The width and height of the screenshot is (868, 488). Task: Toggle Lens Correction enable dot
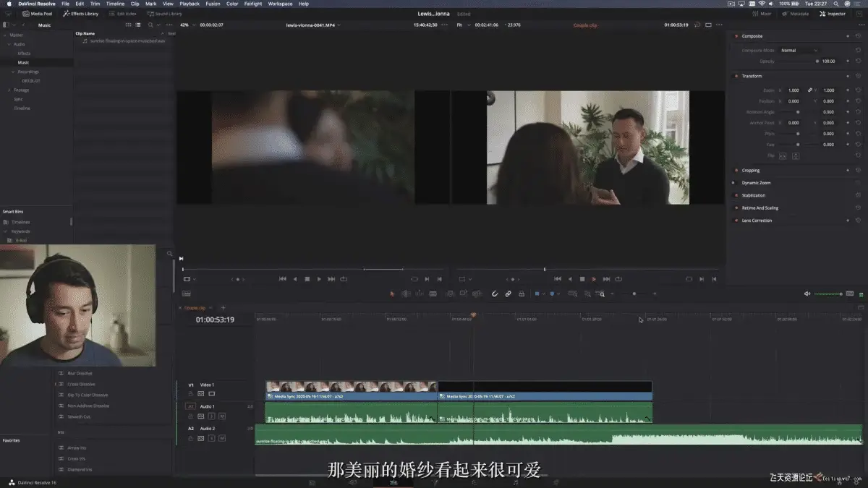tap(736, 221)
